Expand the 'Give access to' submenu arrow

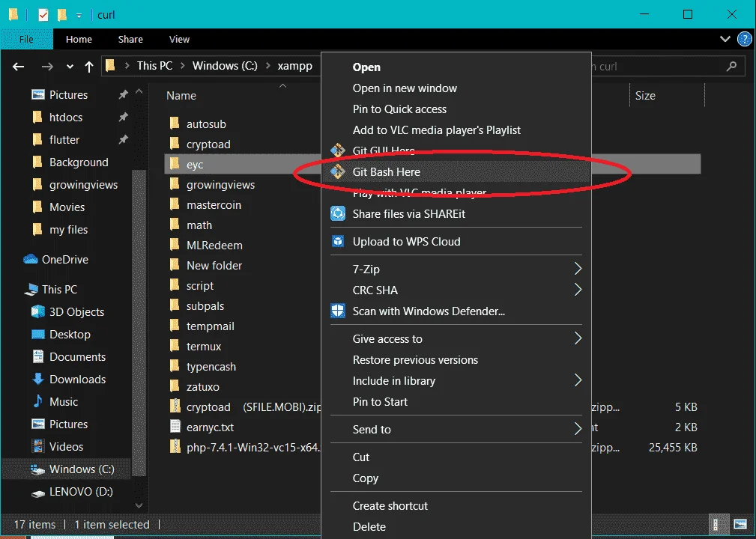pyautogui.click(x=578, y=338)
